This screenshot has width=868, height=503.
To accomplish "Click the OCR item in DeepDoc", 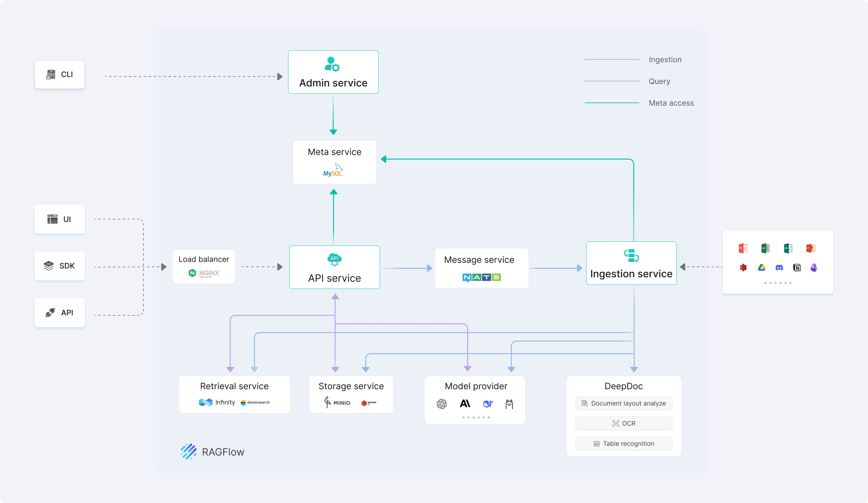I will [x=624, y=423].
